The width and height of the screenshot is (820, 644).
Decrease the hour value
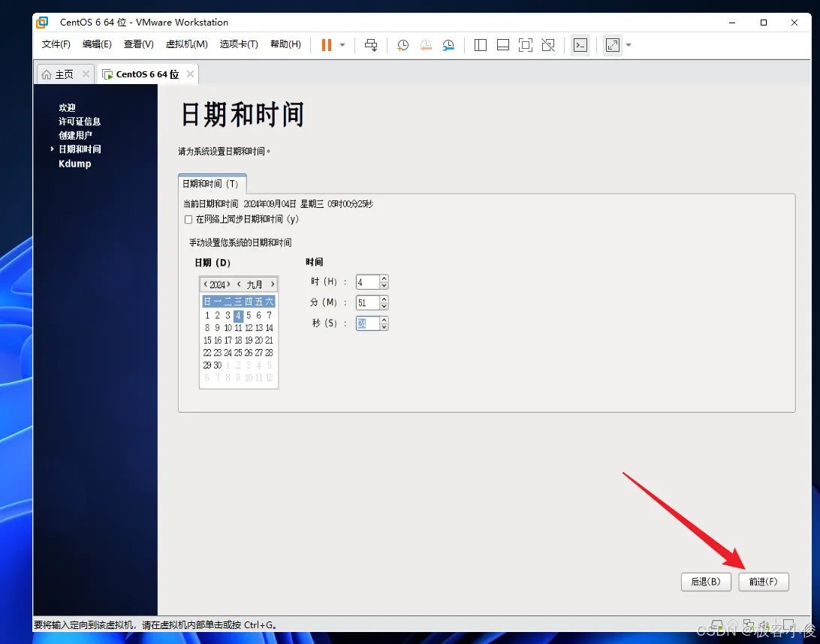tap(384, 286)
